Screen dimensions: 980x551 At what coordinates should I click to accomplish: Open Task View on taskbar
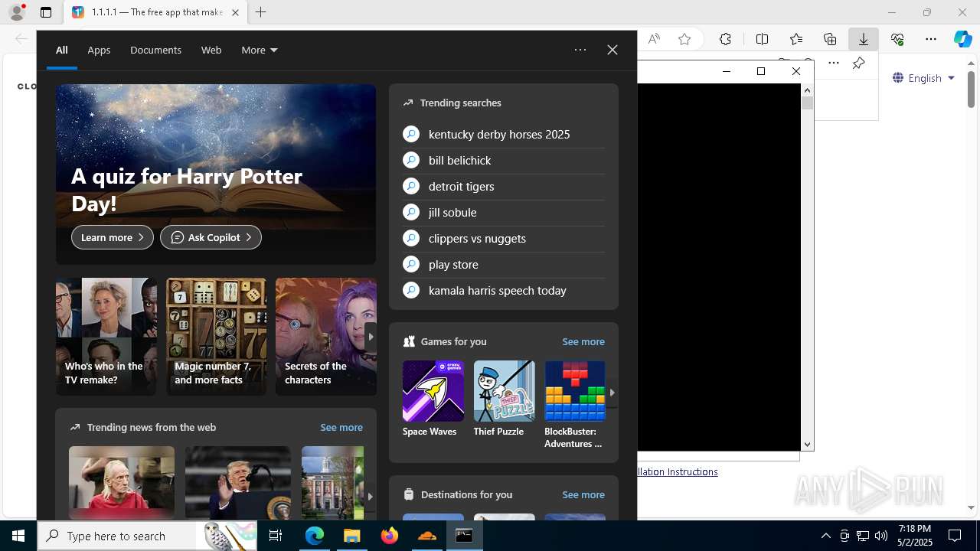(x=276, y=536)
